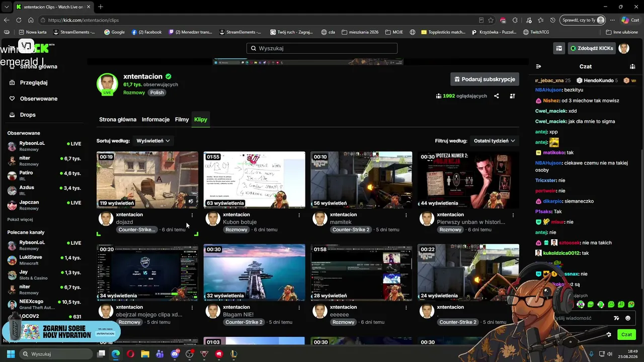Send message with green Czat button
Viewport: 644px width, 362px height.
(626, 334)
